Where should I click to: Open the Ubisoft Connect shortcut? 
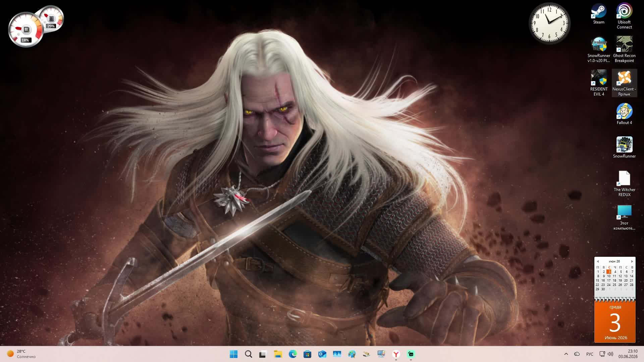(x=624, y=16)
